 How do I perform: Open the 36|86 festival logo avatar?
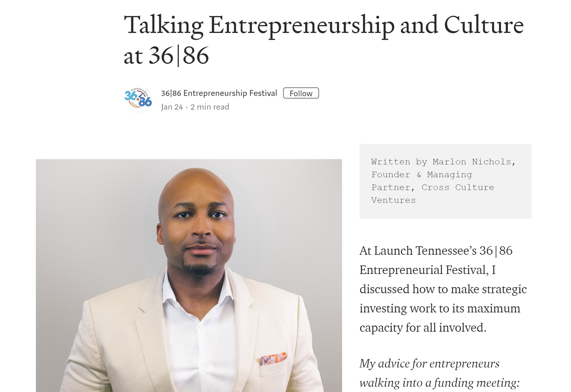coord(138,100)
